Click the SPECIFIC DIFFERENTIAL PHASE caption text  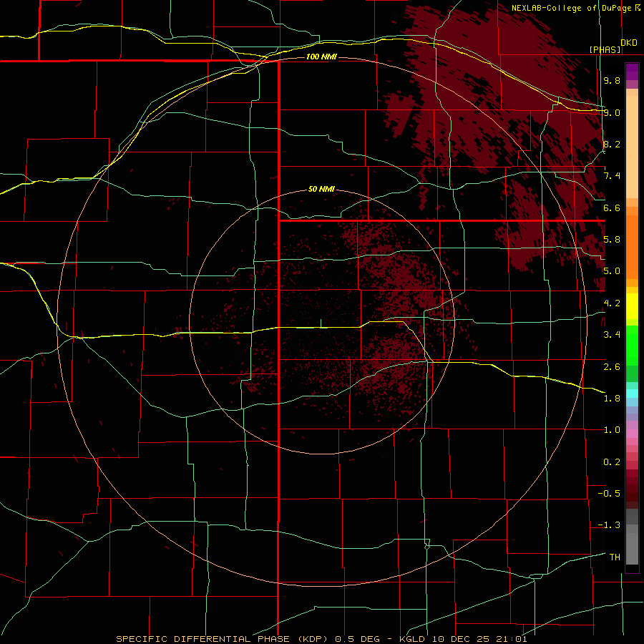coord(203,639)
